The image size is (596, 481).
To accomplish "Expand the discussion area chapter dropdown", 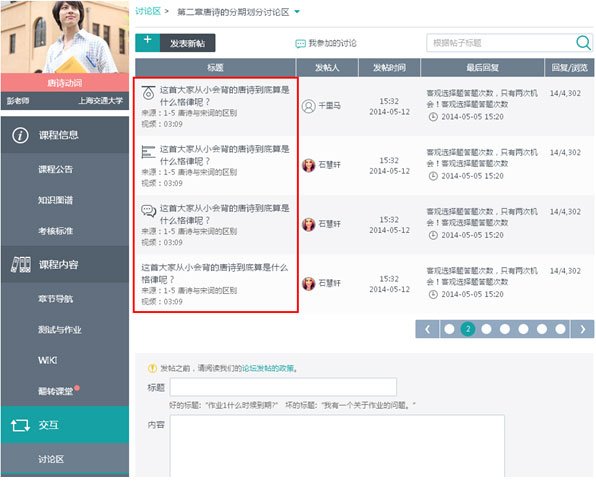I will [x=297, y=12].
